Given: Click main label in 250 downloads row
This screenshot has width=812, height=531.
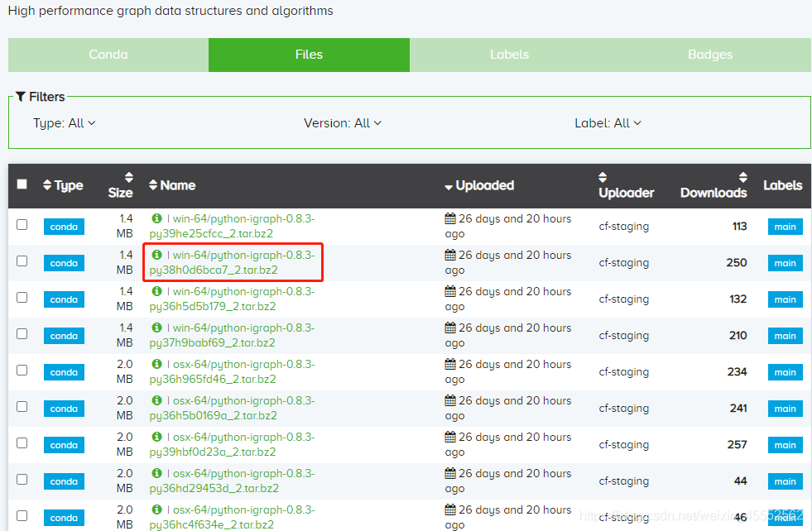Looking at the screenshot, I should pyautogui.click(x=785, y=263).
